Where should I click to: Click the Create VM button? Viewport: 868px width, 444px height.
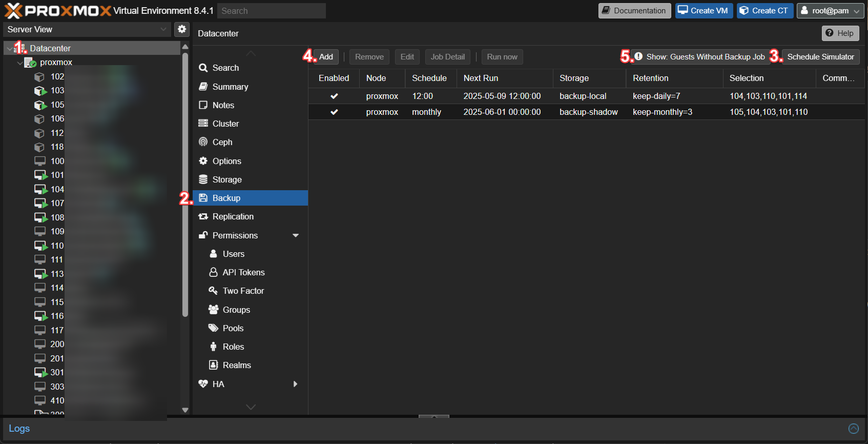point(704,11)
